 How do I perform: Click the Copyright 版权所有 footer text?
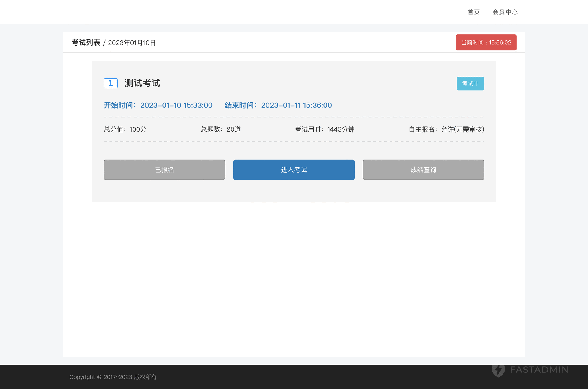113,377
